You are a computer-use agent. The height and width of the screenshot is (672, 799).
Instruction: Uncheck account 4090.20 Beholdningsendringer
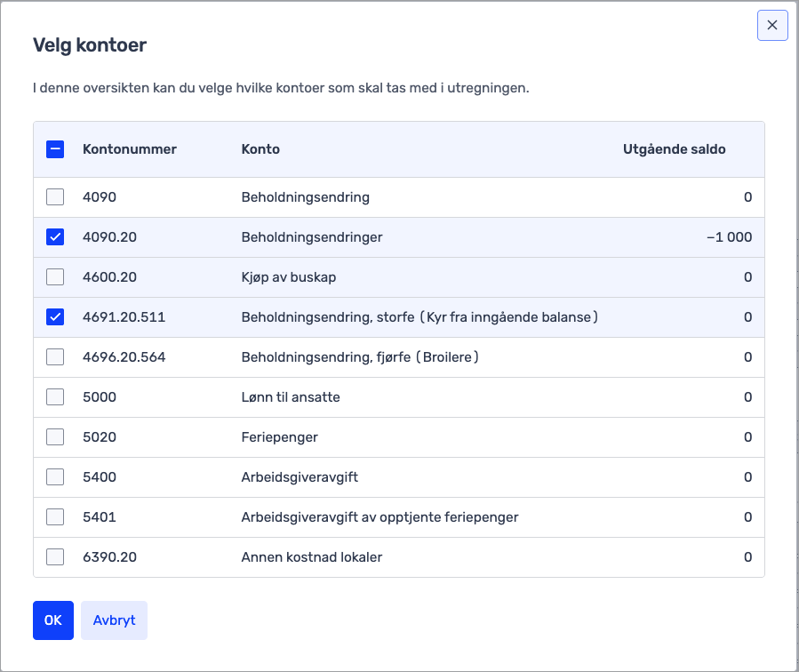coord(55,237)
